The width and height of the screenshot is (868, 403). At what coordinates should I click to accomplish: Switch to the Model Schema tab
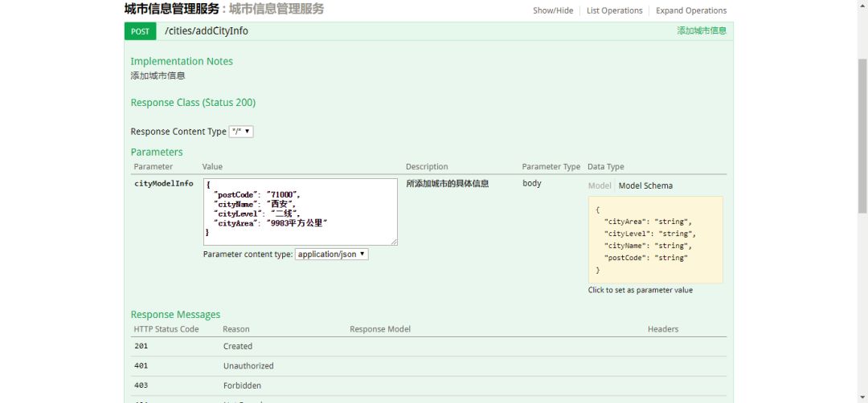pyautogui.click(x=645, y=185)
